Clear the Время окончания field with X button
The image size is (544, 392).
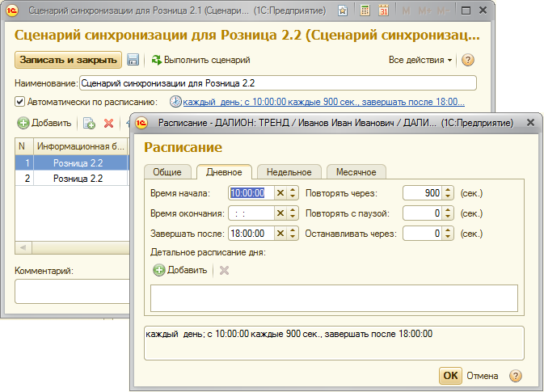pyautogui.click(x=280, y=213)
